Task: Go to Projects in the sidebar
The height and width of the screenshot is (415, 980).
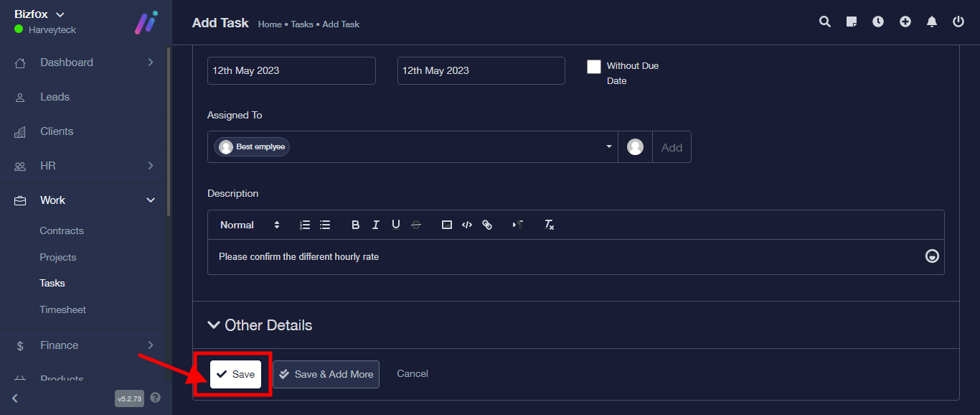Action: [x=57, y=257]
